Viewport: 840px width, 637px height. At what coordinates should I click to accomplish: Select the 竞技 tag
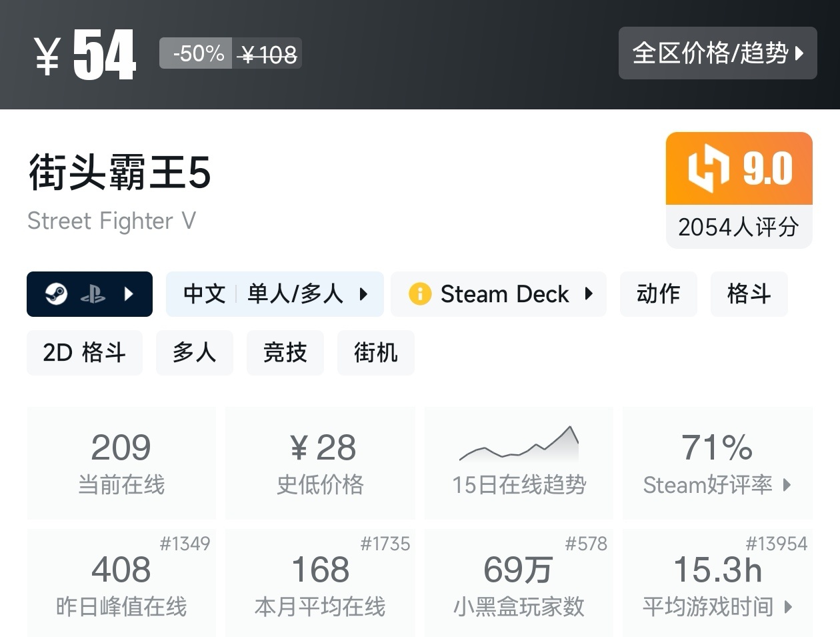pos(285,352)
